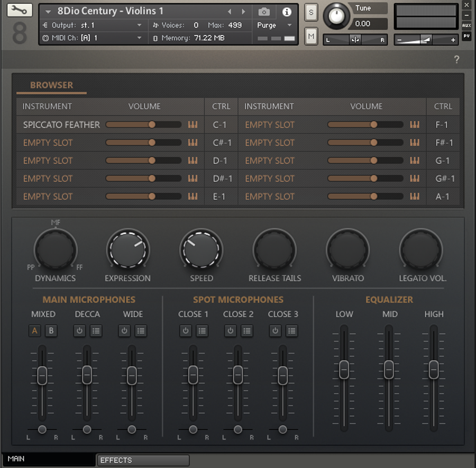476x468 pixels.
Task: Open keyboard icon on the C#-1 slot
Action: point(193,142)
